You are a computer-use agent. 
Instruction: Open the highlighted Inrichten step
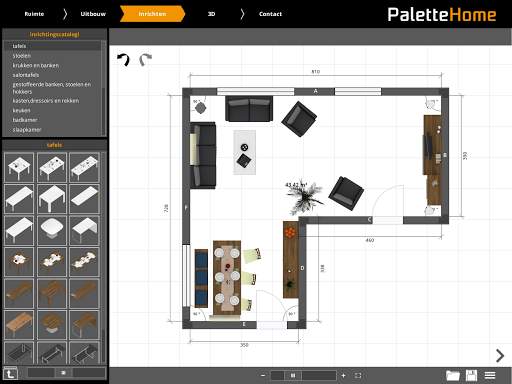click(x=152, y=14)
